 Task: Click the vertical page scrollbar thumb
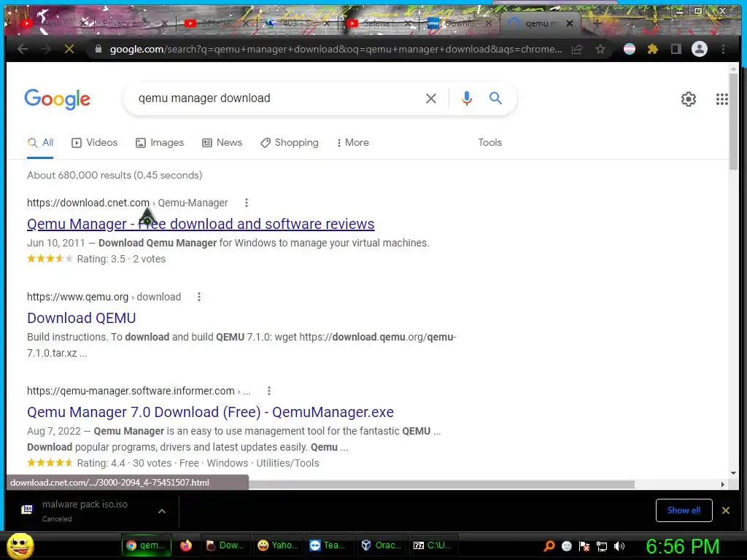point(733,122)
